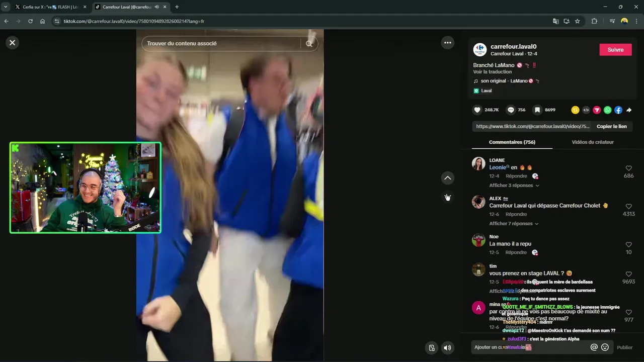The width and height of the screenshot is (644, 362).
Task: Click the magnifier search icon on video
Action: point(309,43)
